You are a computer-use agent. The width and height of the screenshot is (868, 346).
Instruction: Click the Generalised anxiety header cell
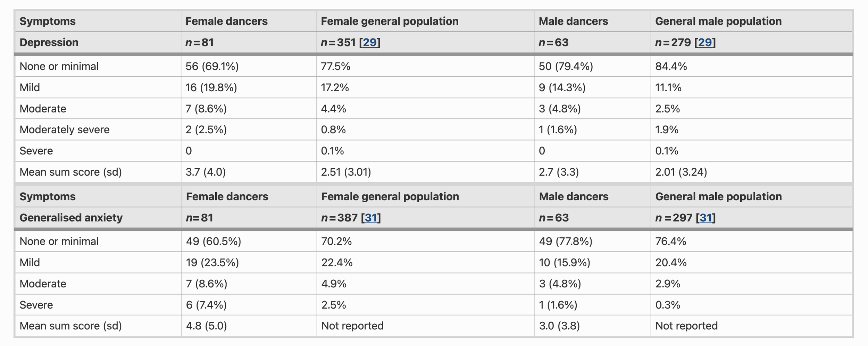click(x=71, y=218)
